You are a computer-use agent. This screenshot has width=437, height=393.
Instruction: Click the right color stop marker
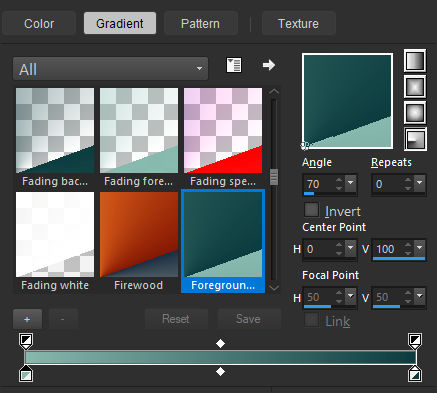tap(415, 374)
